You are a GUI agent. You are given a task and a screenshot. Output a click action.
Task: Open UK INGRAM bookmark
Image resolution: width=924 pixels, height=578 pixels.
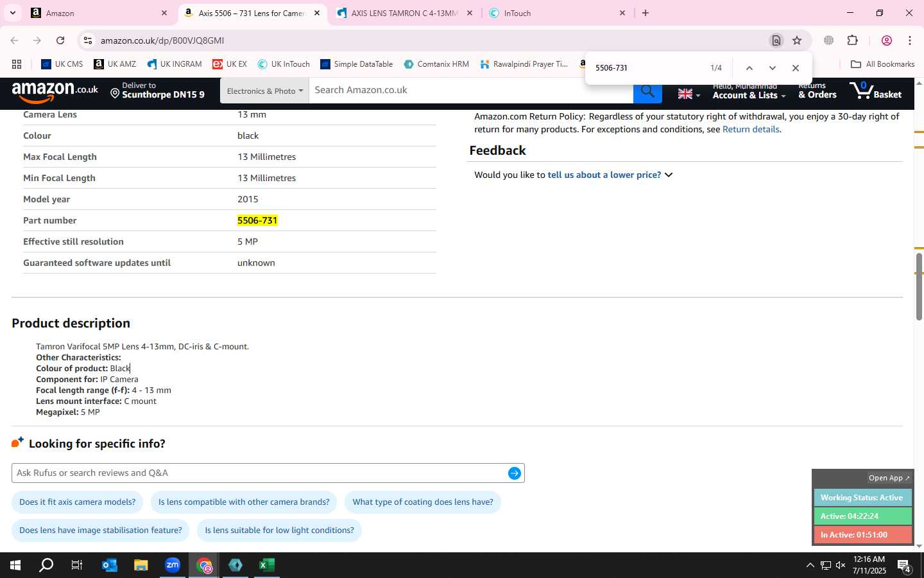tap(174, 64)
